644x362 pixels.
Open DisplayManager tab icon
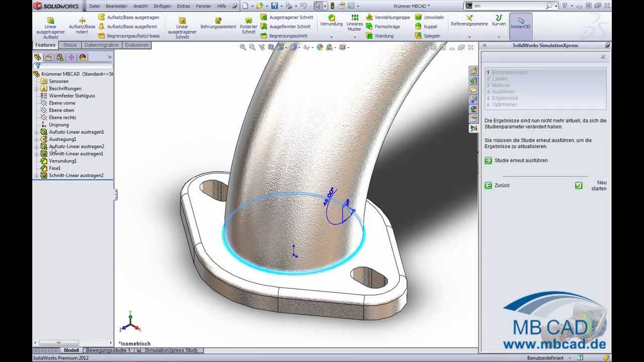pyautogui.click(x=83, y=57)
